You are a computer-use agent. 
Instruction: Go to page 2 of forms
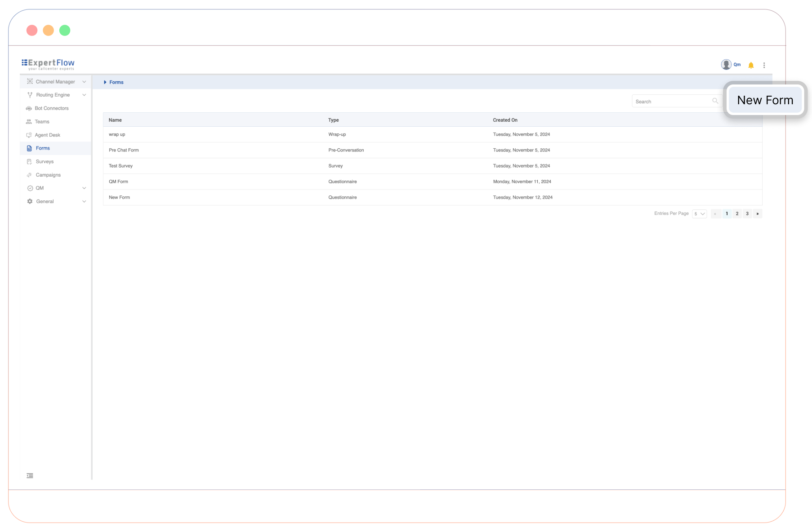[x=737, y=214]
